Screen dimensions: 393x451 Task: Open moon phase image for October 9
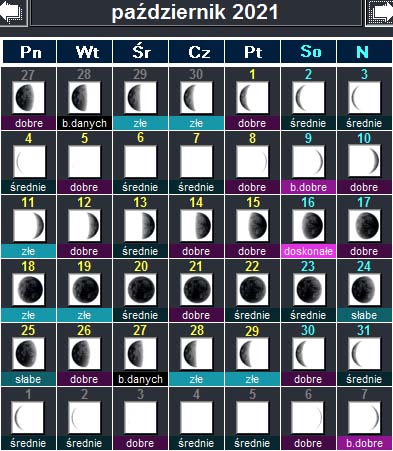pyautogui.click(x=308, y=162)
